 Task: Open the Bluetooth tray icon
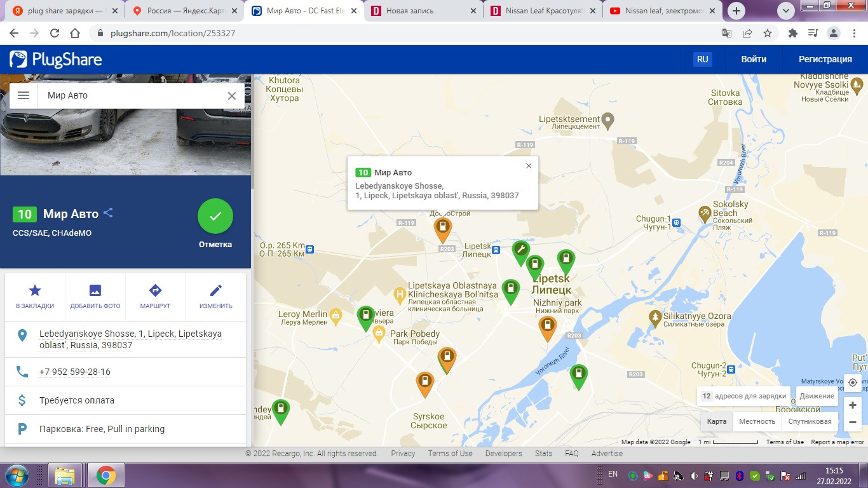pos(740,475)
